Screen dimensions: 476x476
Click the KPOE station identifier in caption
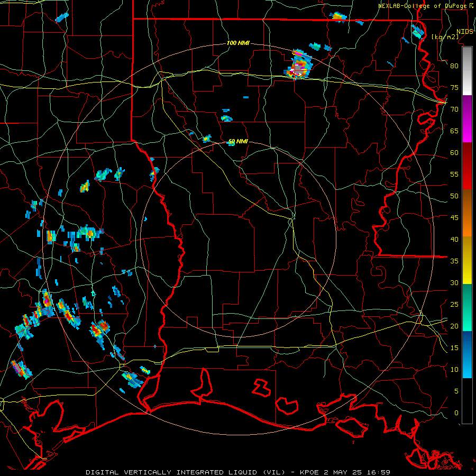click(309, 472)
